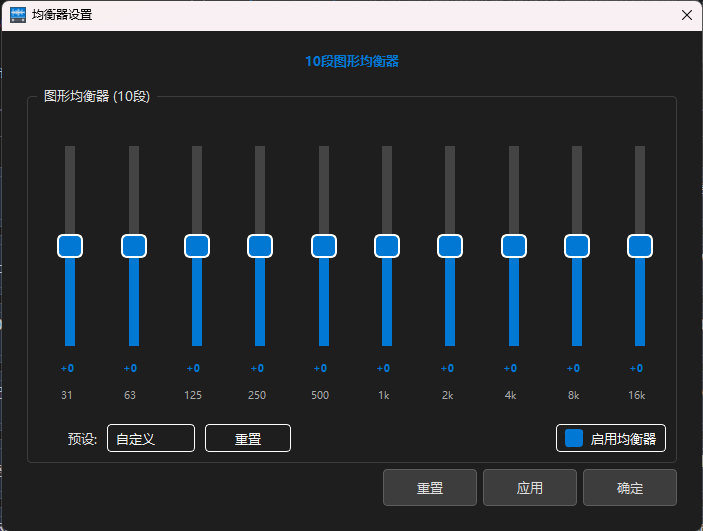
Task: Click the 500 Hz slider handle
Action: pyautogui.click(x=324, y=246)
